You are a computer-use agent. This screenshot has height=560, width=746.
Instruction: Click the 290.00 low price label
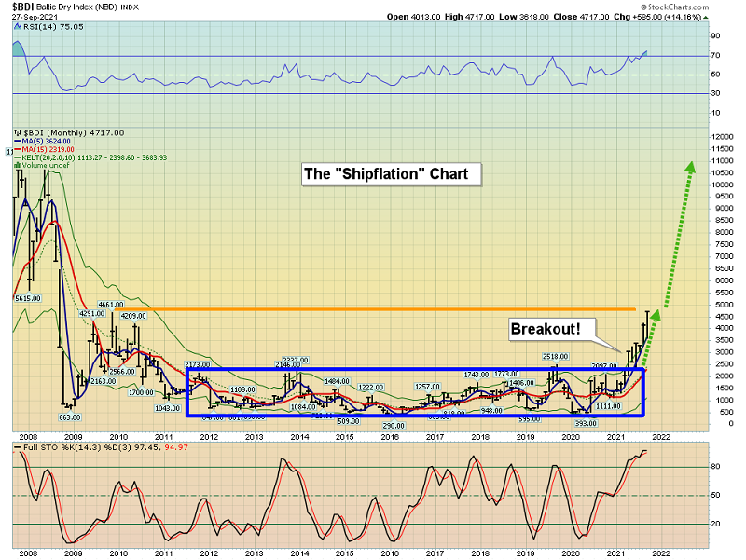point(393,426)
